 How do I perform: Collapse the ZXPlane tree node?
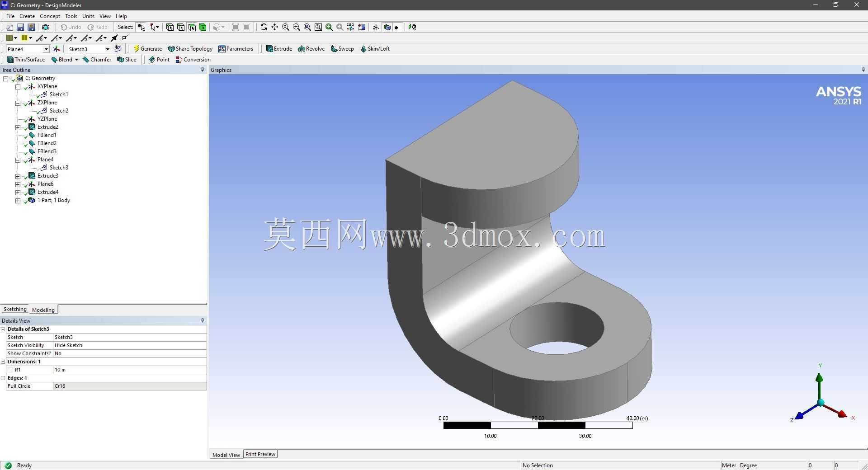pos(18,103)
